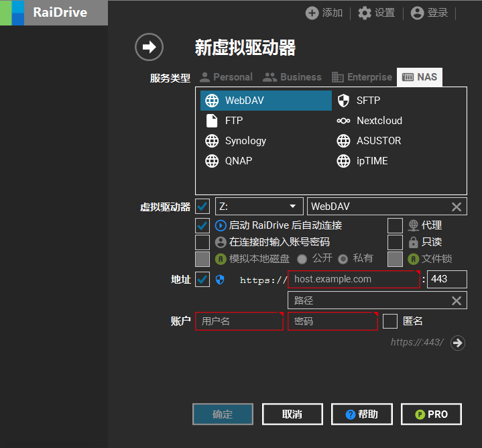Select the WebDAV service
This screenshot has height=448, width=482.
click(x=266, y=101)
